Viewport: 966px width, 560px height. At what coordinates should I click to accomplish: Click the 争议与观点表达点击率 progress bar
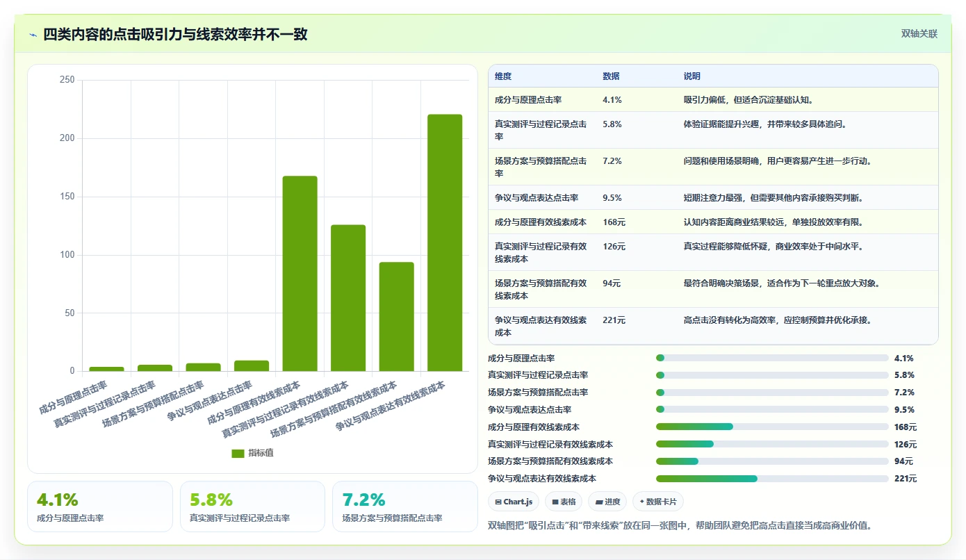[x=772, y=409]
